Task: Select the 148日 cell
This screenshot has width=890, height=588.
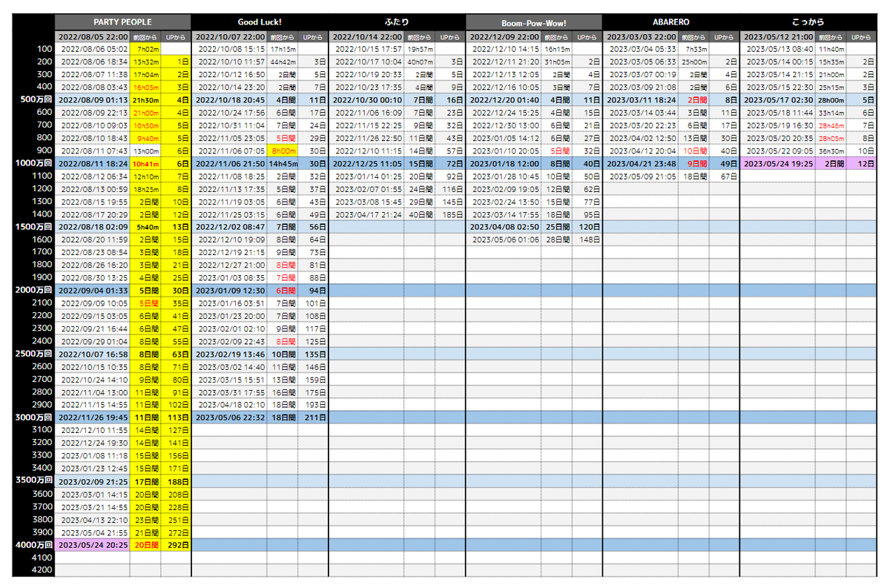Action: point(587,239)
